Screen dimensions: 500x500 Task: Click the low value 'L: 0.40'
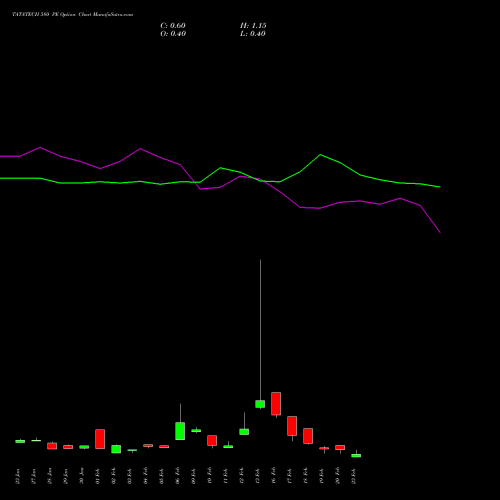click(253, 34)
